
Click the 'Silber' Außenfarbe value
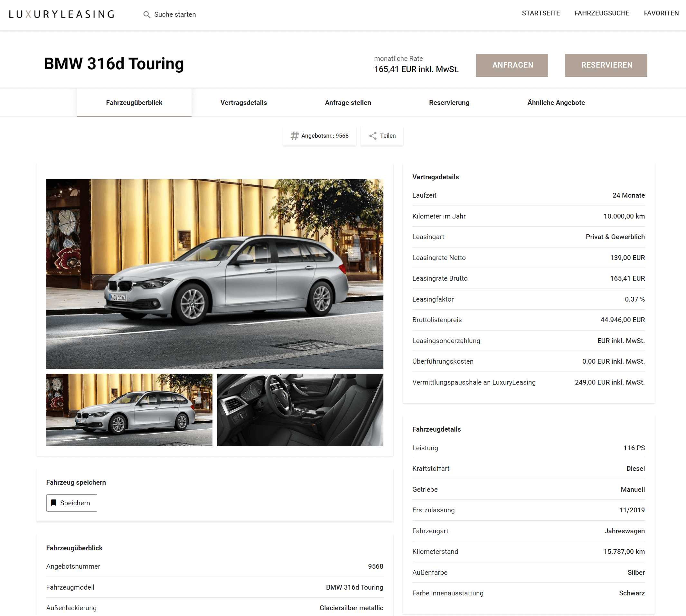(636, 573)
